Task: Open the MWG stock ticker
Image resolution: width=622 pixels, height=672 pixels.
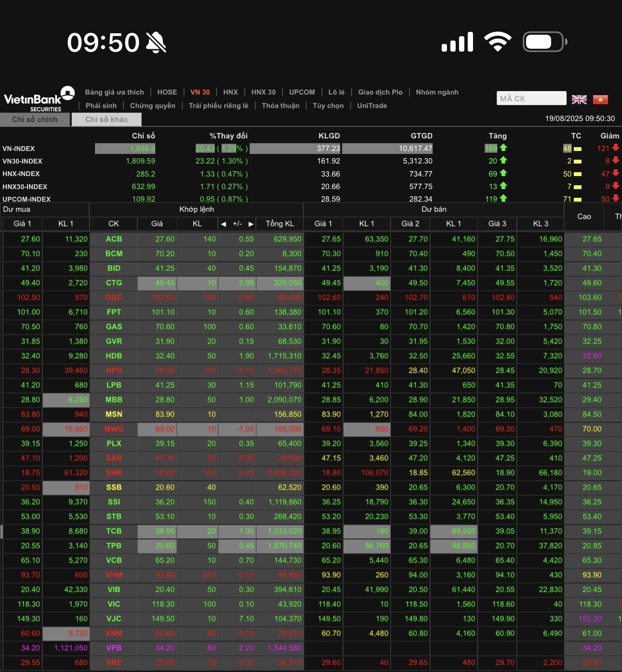Action: 114,429
